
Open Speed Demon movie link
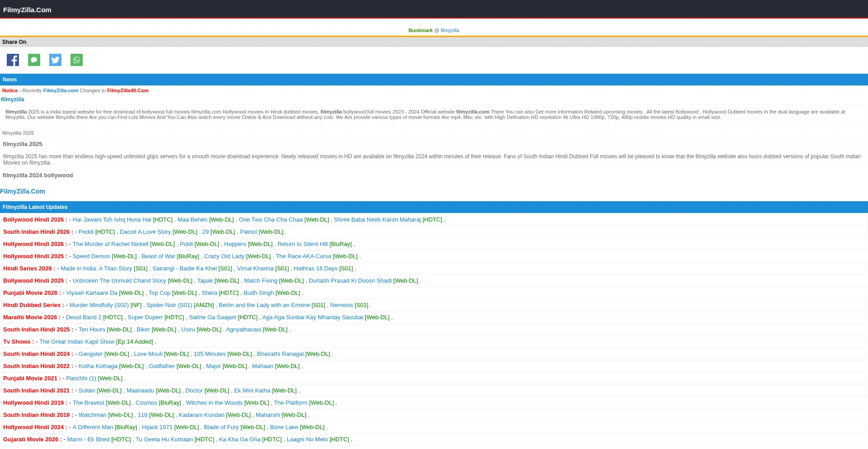(x=91, y=256)
